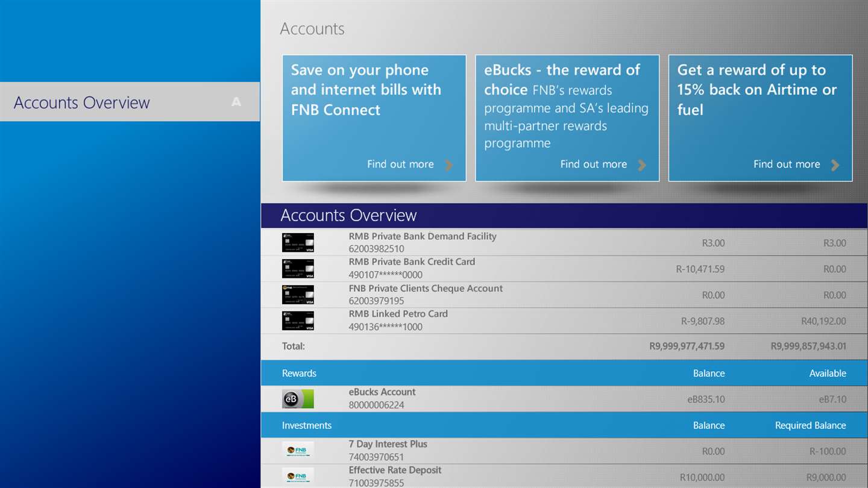This screenshot has height=488, width=868.
Task: Click the R-9,807.98 Petro Card balance
Action: click(x=703, y=321)
